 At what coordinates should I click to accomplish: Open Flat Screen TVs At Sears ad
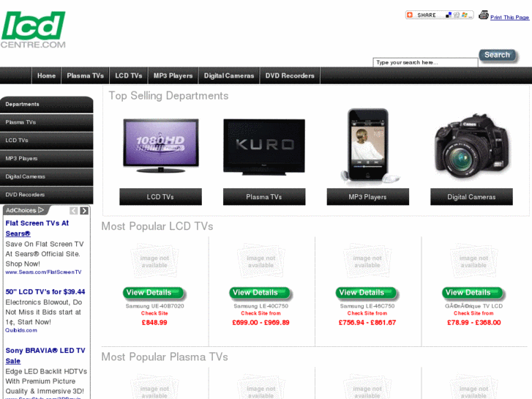[37, 228]
